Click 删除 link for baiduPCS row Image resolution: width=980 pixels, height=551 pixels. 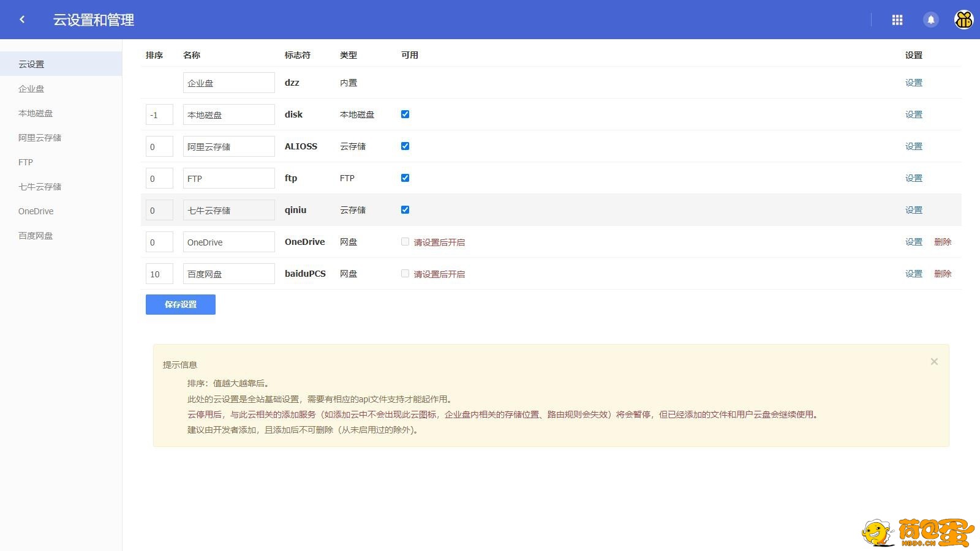[943, 274]
